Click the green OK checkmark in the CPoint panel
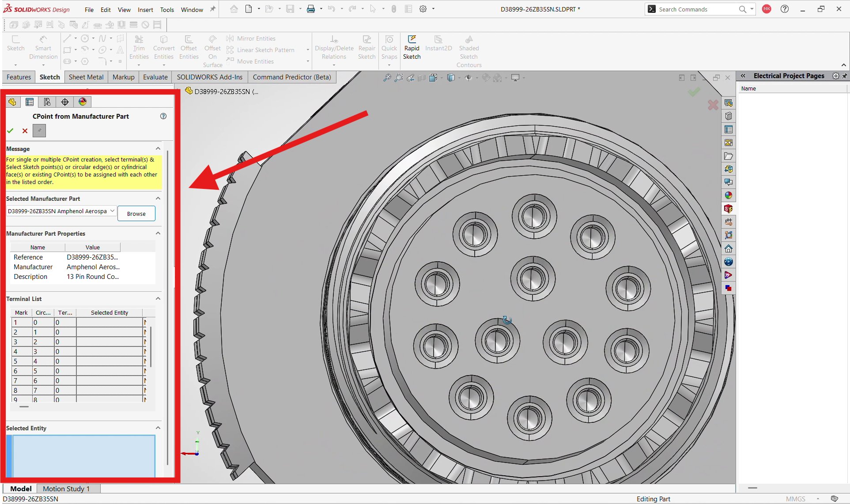 pyautogui.click(x=10, y=131)
